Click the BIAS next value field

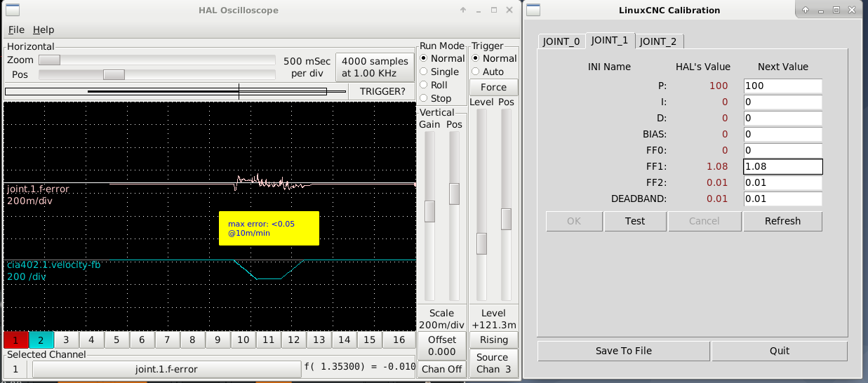pyautogui.click(x=782, y=134)
